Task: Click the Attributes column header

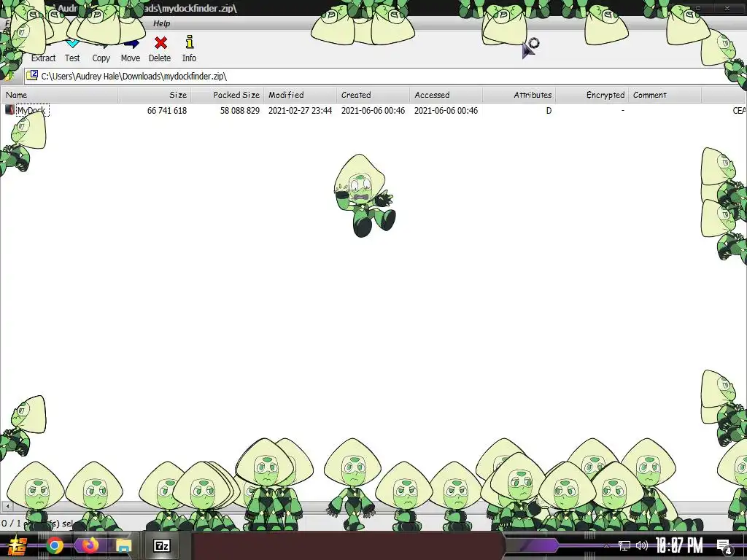Action: (519, 95)
